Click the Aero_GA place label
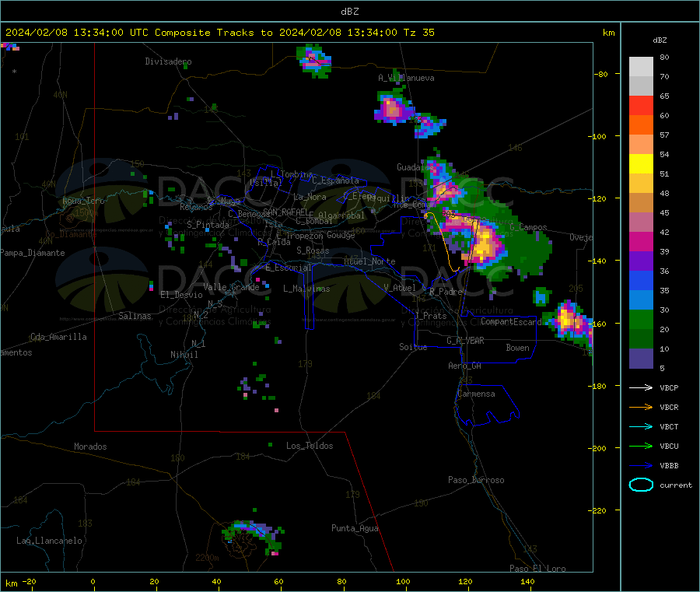The height and width of the screenshot is (592, 700). (x=464, y=366)
